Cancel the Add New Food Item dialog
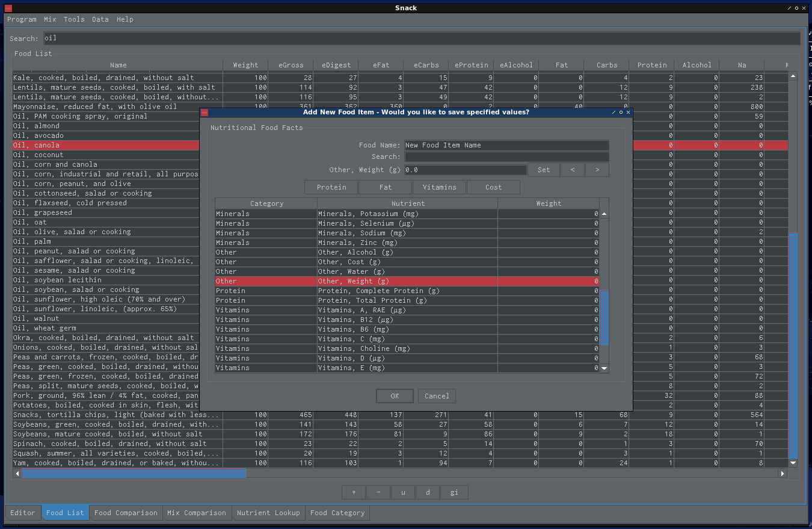 [x=437, y=396]
